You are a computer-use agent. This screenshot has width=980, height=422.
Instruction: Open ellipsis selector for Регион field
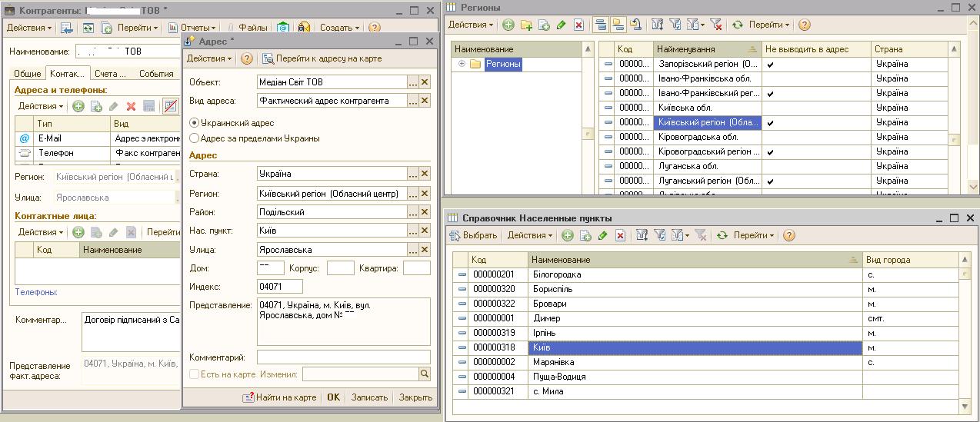tap(413, 194)
